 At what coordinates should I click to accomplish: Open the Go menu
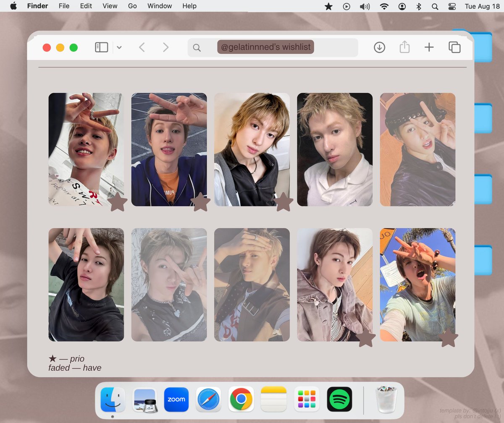[132, 6]
